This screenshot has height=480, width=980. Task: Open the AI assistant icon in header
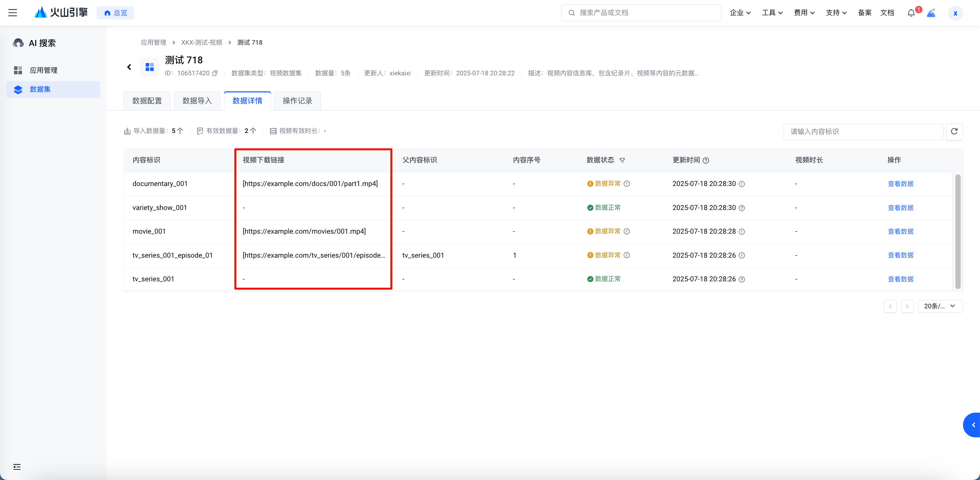[x=931, y=13]
